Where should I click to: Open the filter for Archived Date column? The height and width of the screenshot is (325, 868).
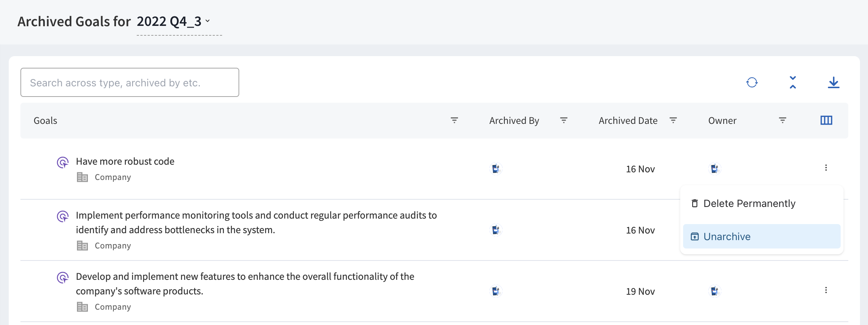pyautogui.click(x=673, y=120)
